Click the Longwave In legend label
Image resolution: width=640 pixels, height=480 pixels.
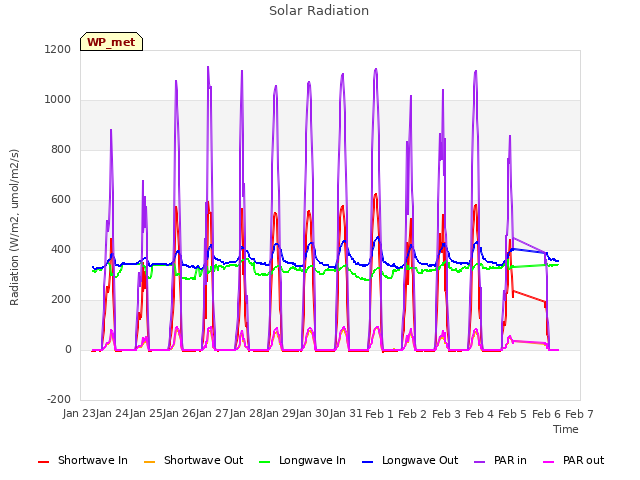pyautogui.click(x=312, y=460)
